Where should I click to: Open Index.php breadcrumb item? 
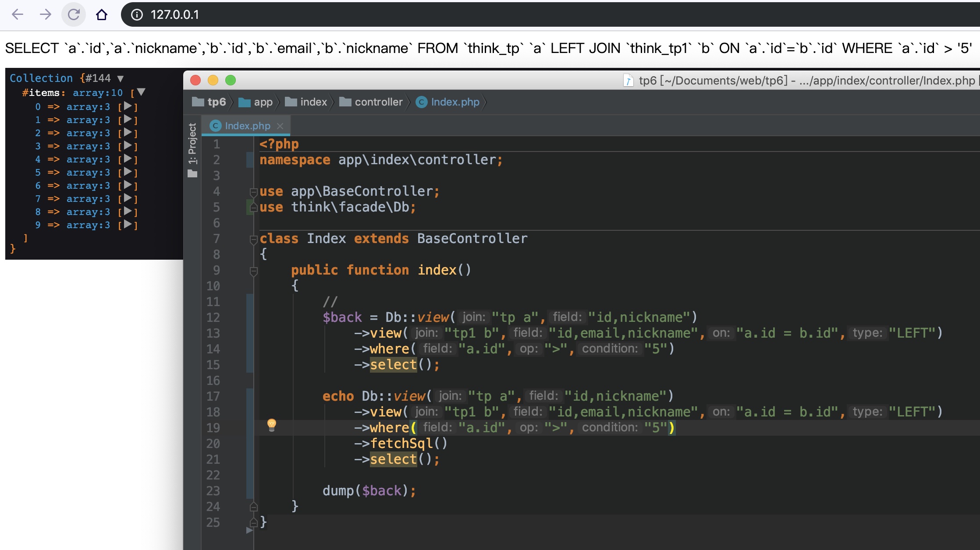tap(448, 102)
